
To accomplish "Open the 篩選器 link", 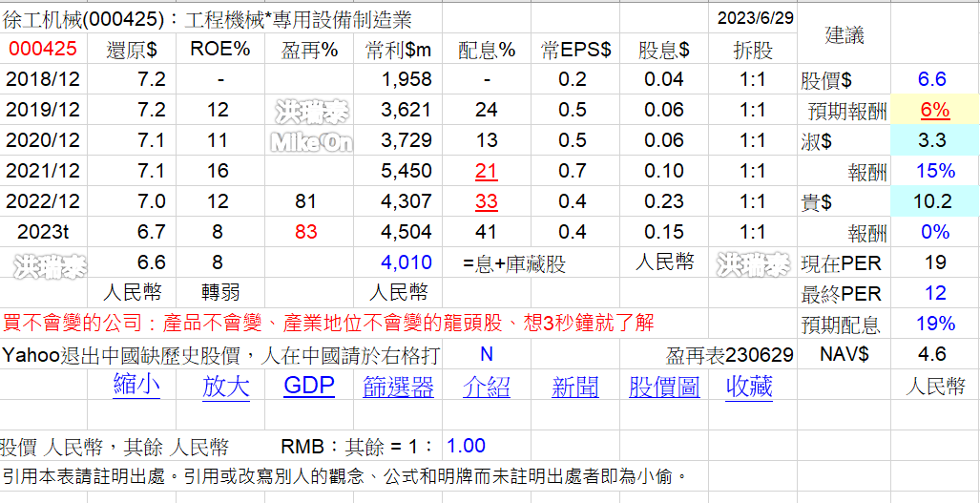I will pos(398,387).
